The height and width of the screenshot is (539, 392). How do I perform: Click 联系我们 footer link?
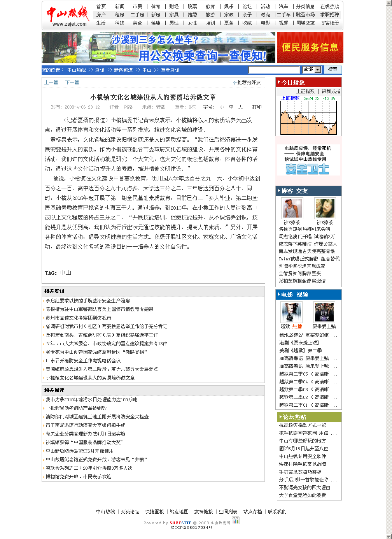click(277, 512)
